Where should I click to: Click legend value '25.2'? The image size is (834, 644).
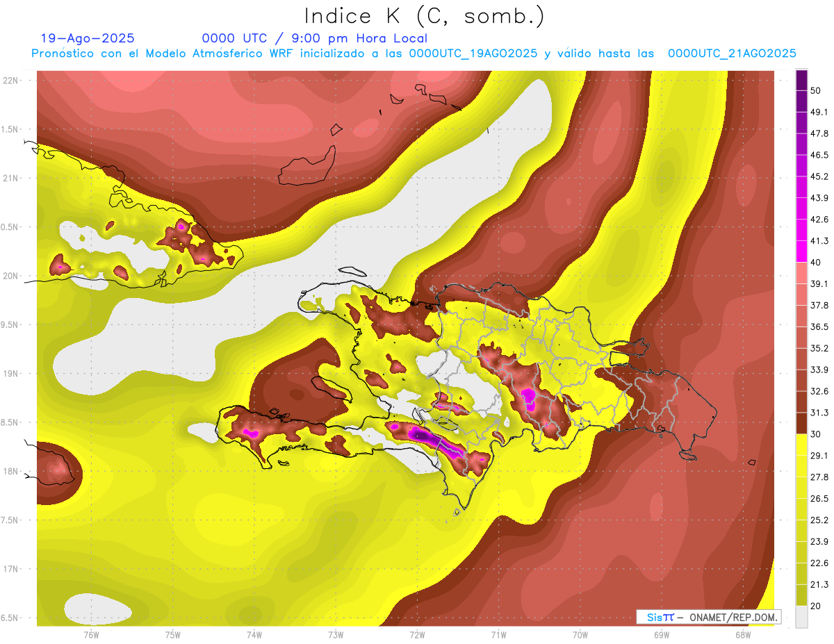tap(819, 520)
